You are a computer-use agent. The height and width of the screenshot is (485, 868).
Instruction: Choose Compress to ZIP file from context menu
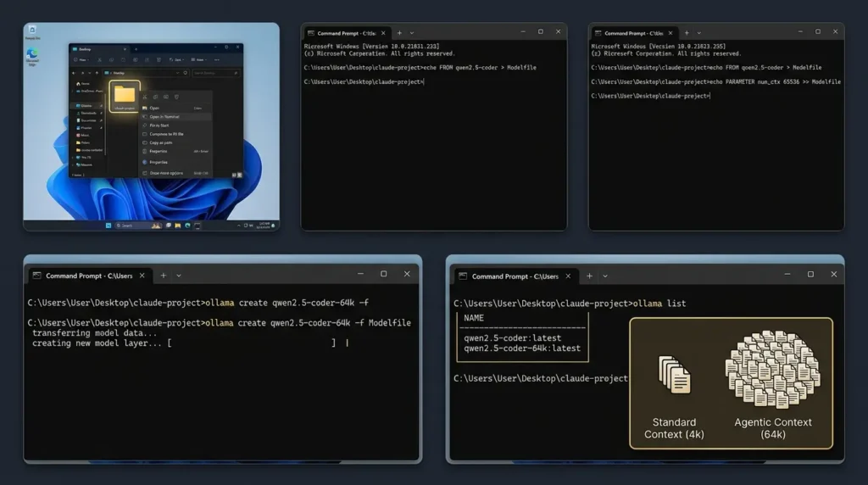(x=175, y=134)
